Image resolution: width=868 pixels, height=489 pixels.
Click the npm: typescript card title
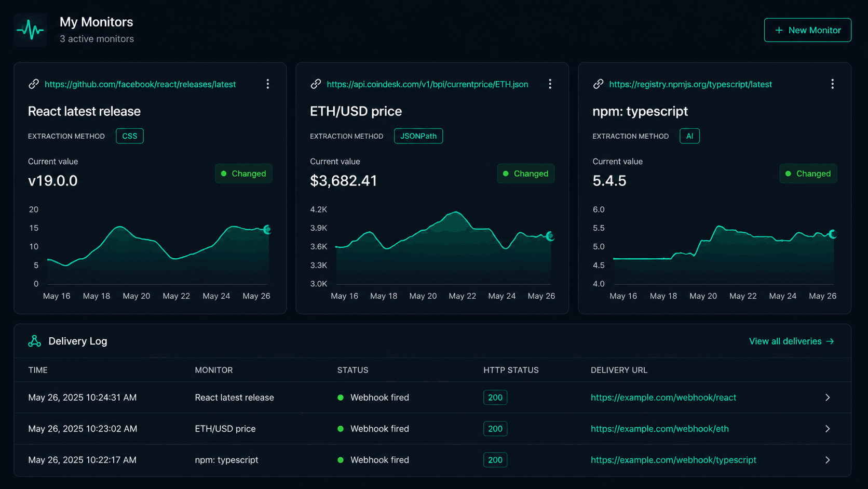pos(640,111)
